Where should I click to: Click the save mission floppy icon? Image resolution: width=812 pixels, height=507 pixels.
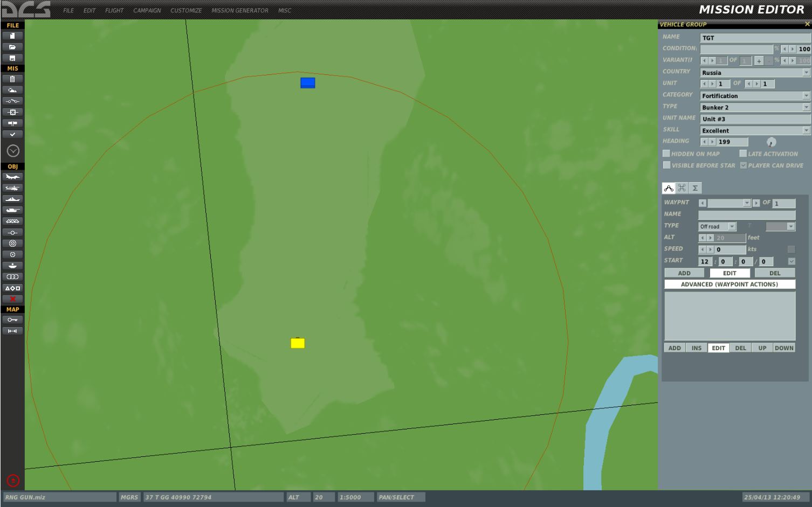click(12, 58)
